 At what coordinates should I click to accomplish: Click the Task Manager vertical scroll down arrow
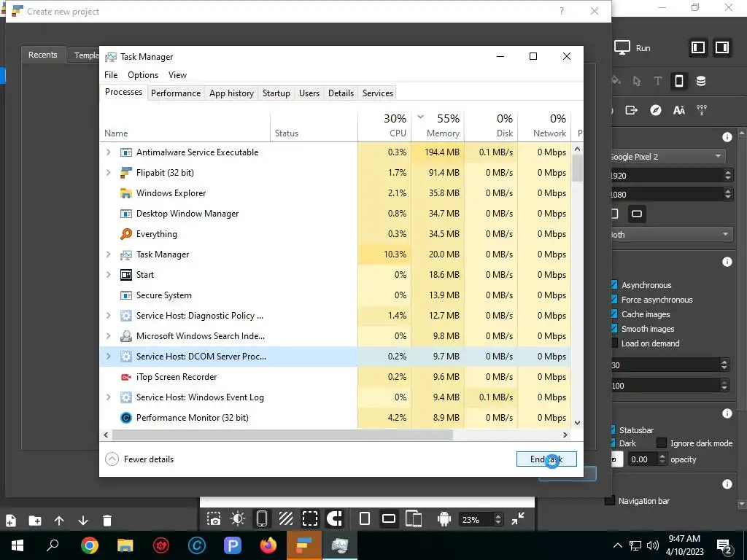(x=578, y=422)
